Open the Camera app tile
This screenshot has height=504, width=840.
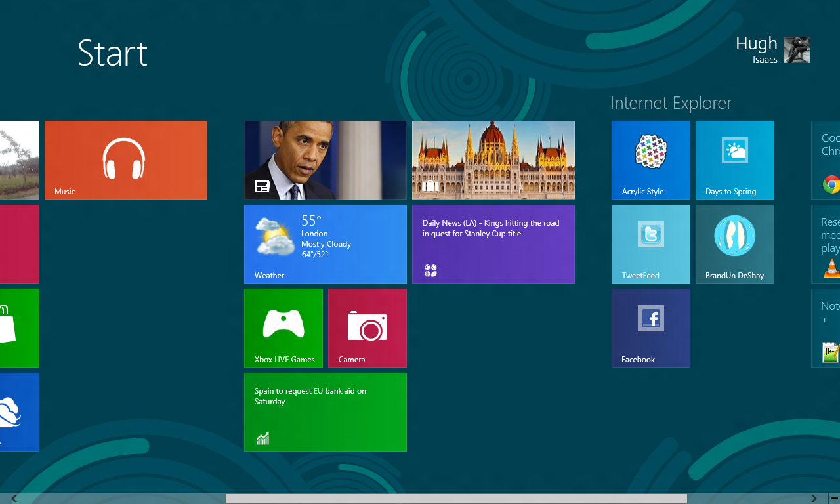click(367, 328)
